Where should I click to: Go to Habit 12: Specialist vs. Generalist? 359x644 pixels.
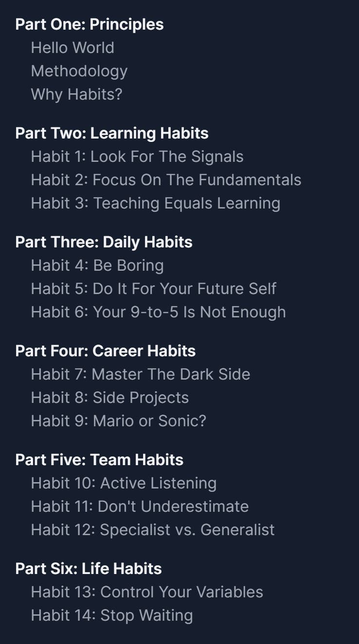153,530
